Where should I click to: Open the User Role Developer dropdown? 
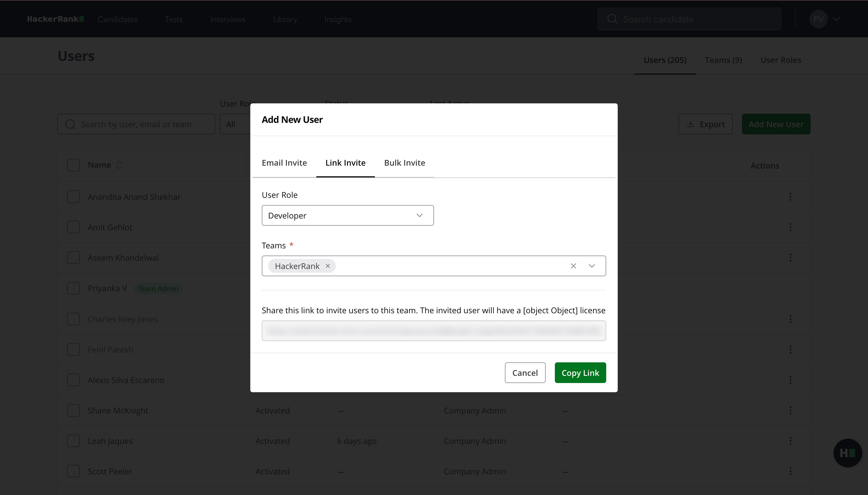point(347,216)
